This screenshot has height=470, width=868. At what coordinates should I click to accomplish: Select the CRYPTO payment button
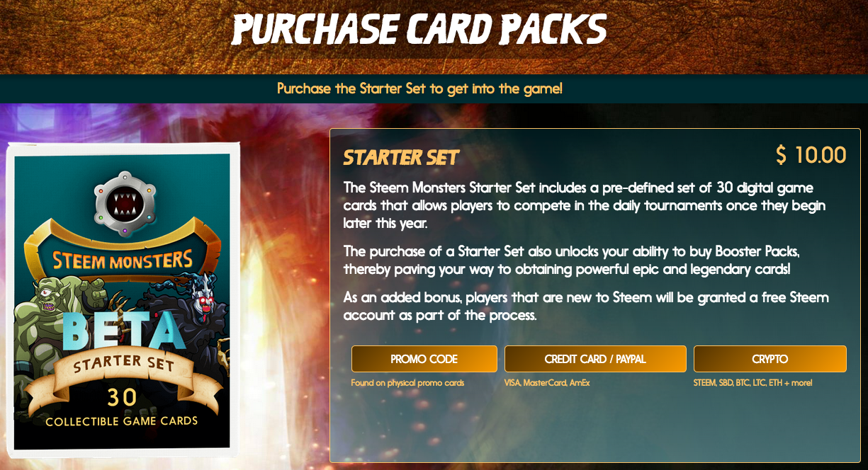coord(770,359)
